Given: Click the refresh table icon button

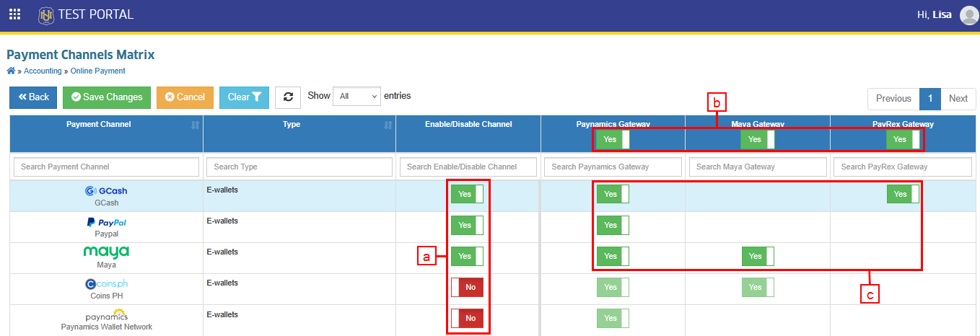Looking at the screenshot, I should pos(288,97).
